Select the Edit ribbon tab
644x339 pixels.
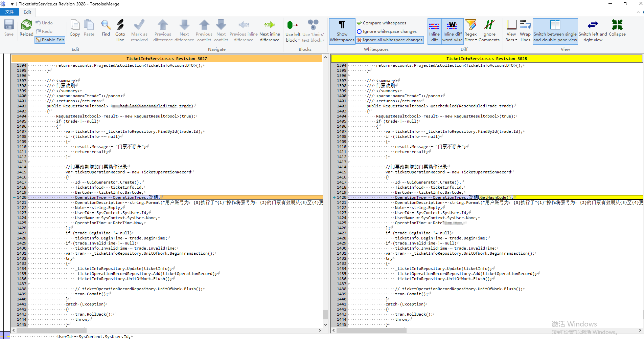27,12
